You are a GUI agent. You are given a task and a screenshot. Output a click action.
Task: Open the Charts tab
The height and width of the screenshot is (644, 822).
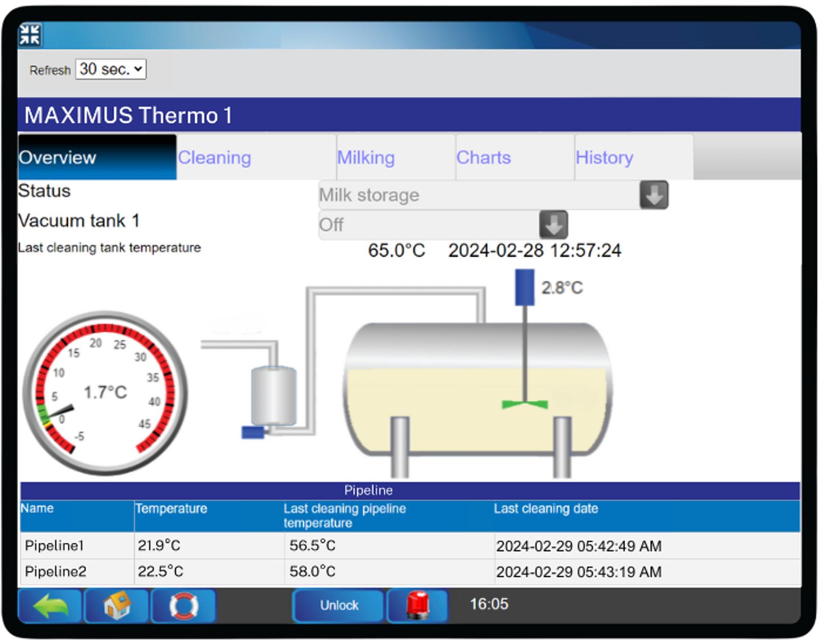pos(483,158)
